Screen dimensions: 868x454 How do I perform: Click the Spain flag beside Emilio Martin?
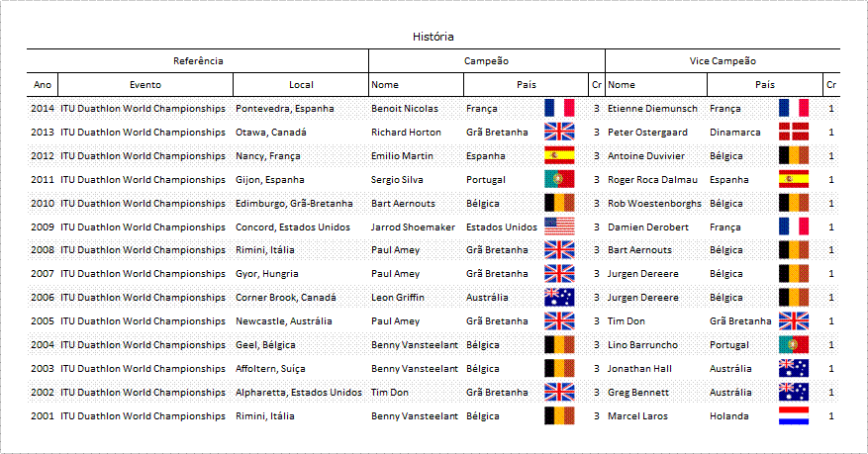point(559,155)
